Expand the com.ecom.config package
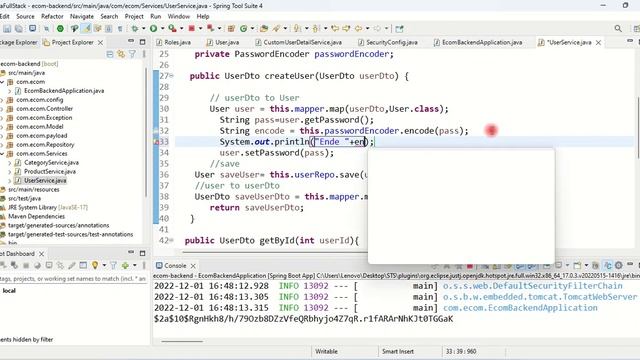Screen dimensions: 640x360 2,100
